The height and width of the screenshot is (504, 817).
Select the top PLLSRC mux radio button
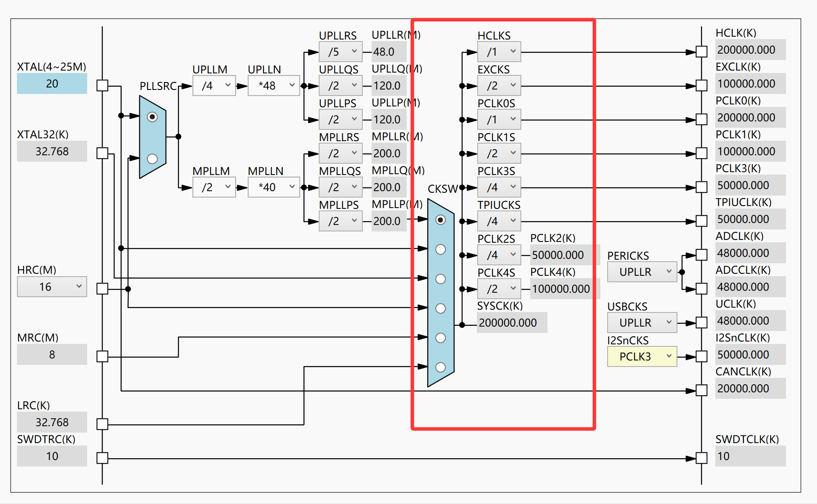click(x=152, y=117)
